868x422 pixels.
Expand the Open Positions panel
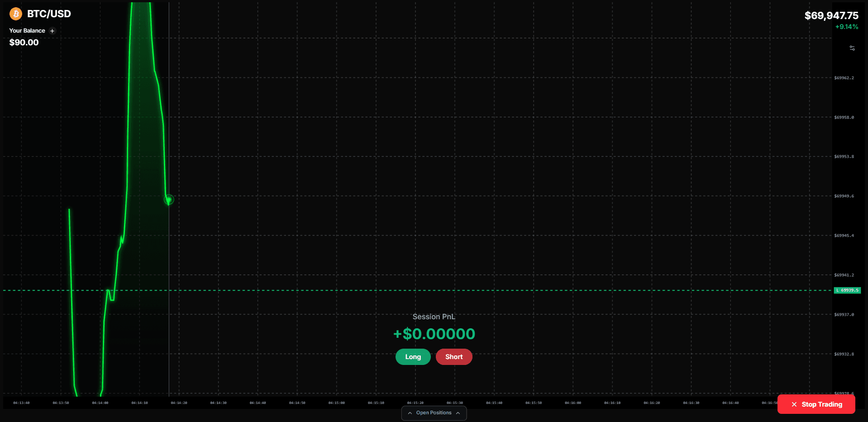(434, 413)
